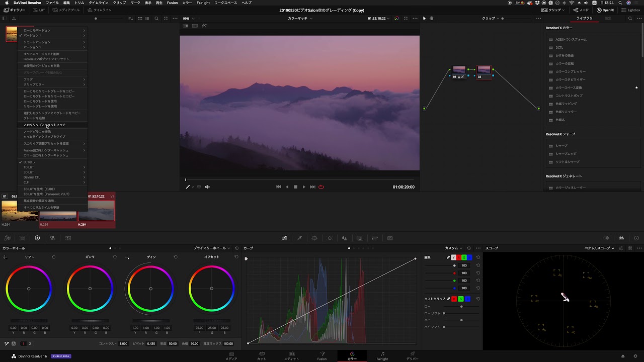
Task: Show the Scopes panel icon
Action: 621,238
